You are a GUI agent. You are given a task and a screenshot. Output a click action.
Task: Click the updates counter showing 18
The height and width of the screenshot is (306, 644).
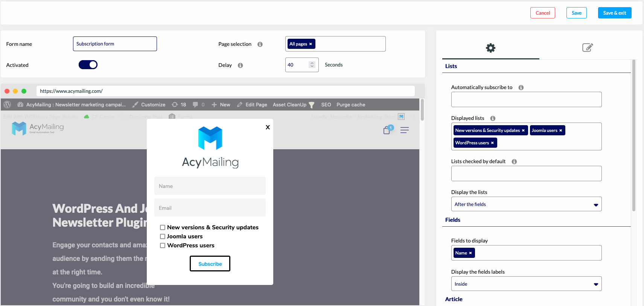(x=179, y=105)
